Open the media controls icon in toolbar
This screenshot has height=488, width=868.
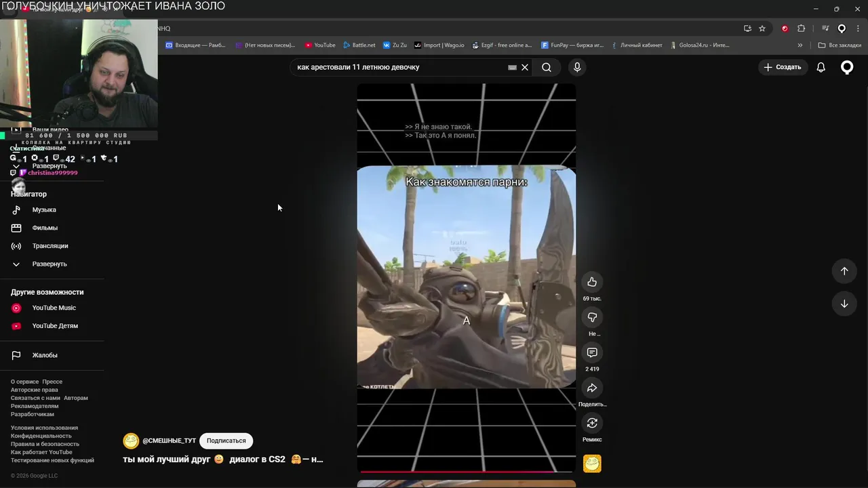point(825,28)
